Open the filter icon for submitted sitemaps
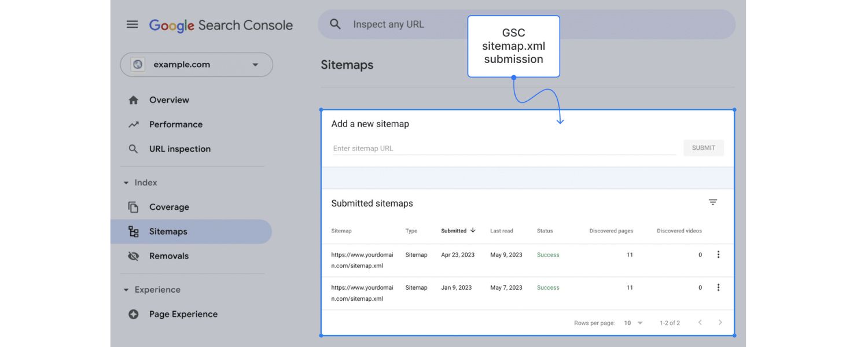 (x=712, y=202)
